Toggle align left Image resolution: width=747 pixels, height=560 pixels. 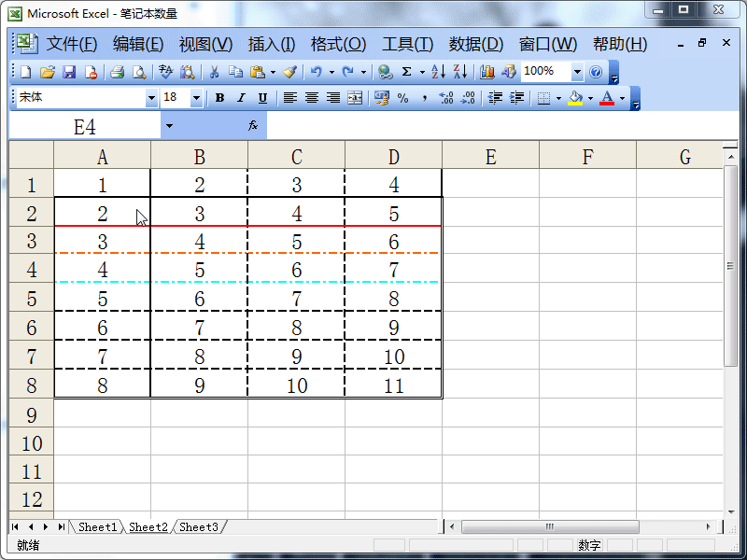click(x=290, y=98)
